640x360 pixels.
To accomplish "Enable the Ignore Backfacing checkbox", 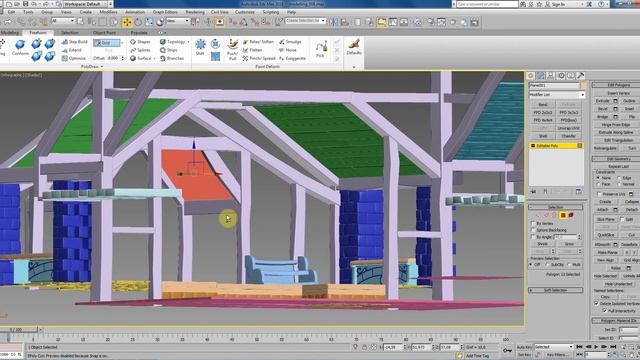I will [533, 230].
